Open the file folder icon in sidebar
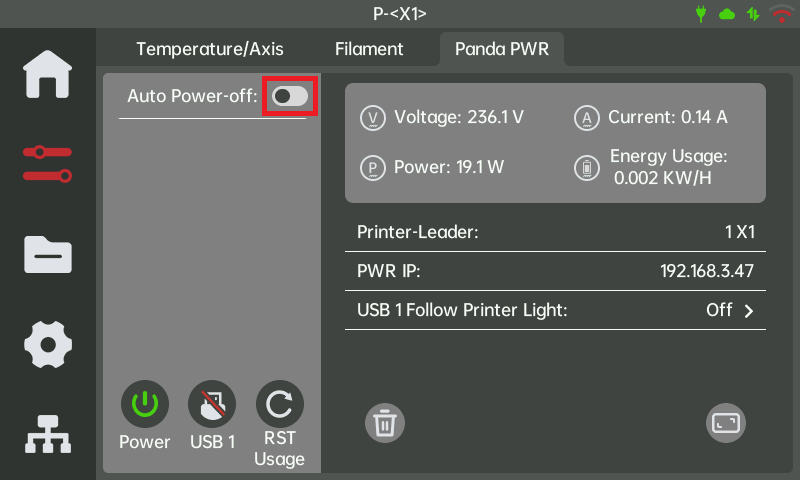 47,254
